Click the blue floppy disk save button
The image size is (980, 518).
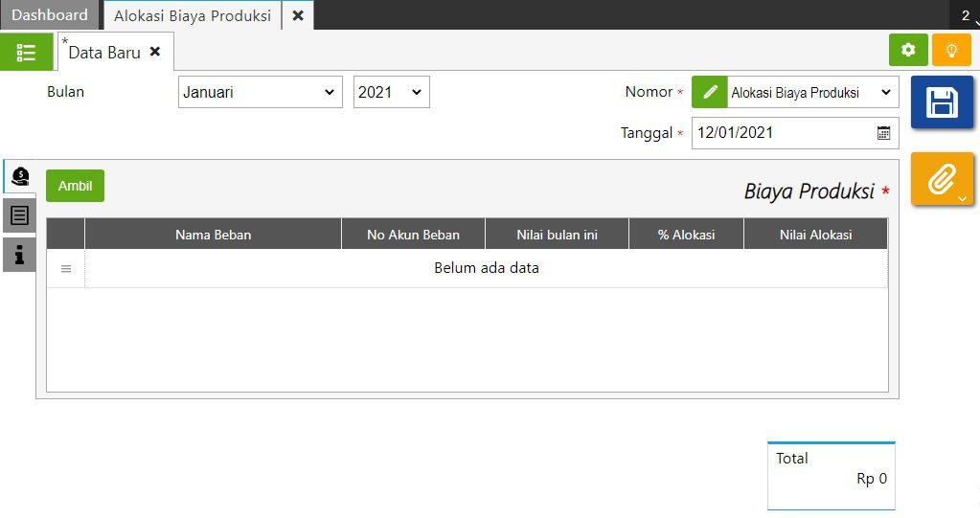pyautogui.click(x=941, y=102)
